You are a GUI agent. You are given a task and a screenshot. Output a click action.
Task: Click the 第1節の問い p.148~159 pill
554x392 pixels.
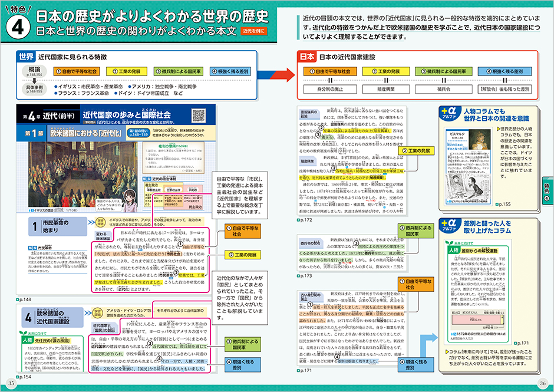tap(138, 133)
